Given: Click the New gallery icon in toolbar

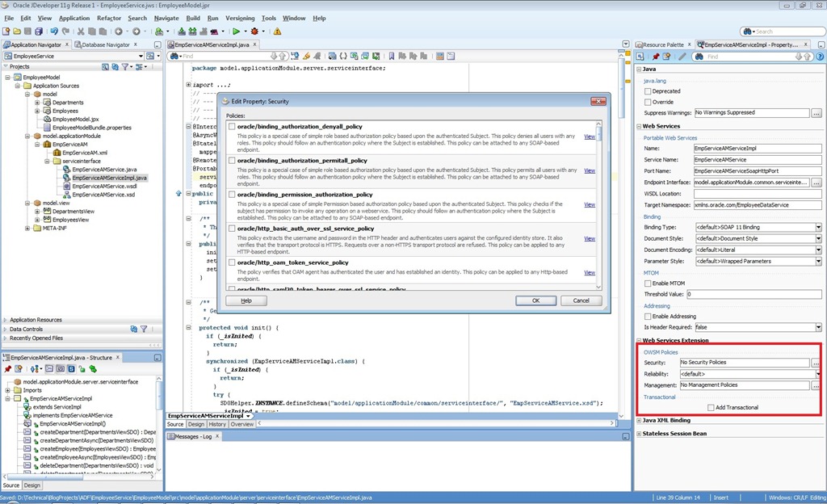Looking at the screenshot, I should pos(6,31).
